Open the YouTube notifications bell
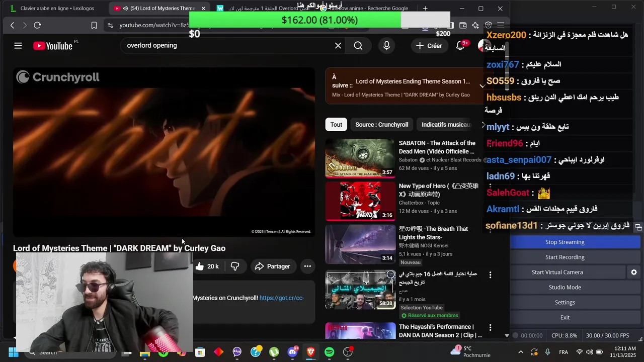The height and width of the screenshot is (362, 644). coord(460,46)
